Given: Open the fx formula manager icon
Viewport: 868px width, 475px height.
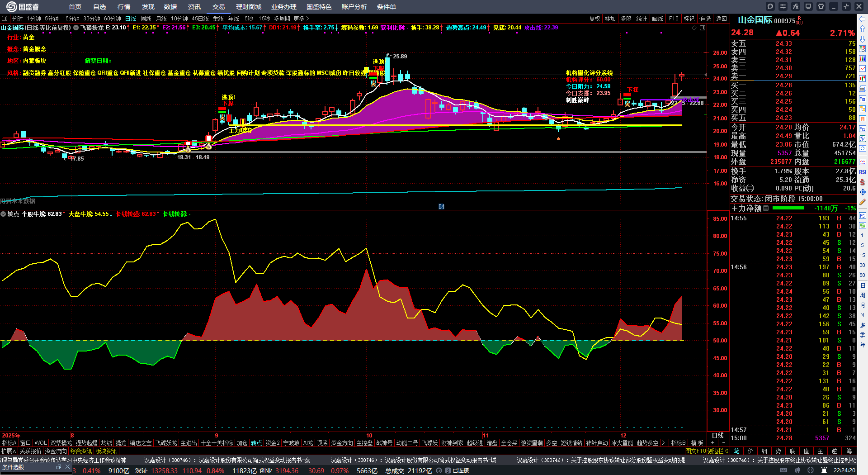Looking at the screenshot, I should coord(796,6).
